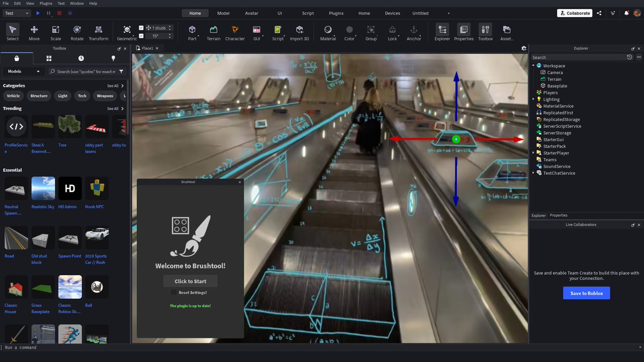Open the Test mode dropdown
The image size is (644, 362).
[x=17, y=13]
